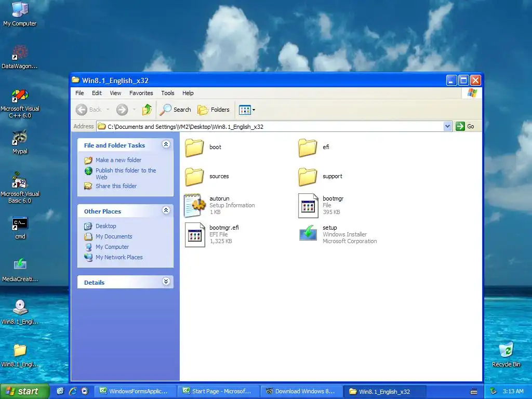Open the View menu
Image resolution: width=532 pixels, height=399 pixels.
[x=115, y=93]
